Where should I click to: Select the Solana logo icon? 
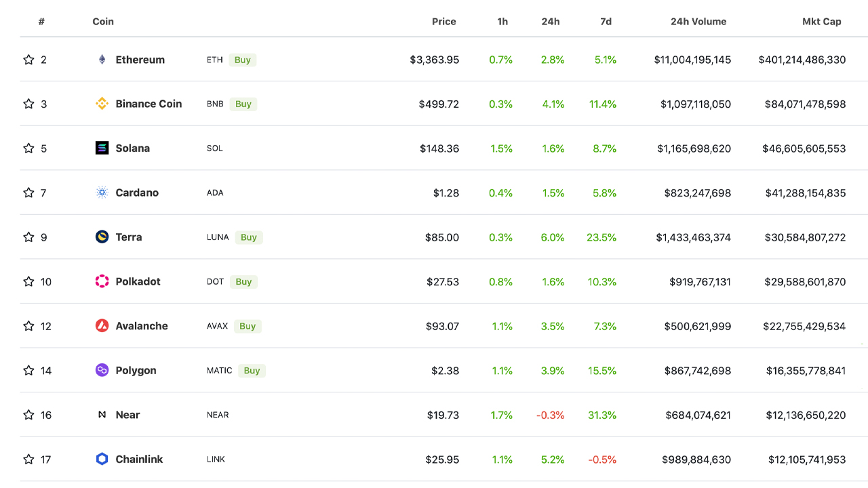(102, 148)
